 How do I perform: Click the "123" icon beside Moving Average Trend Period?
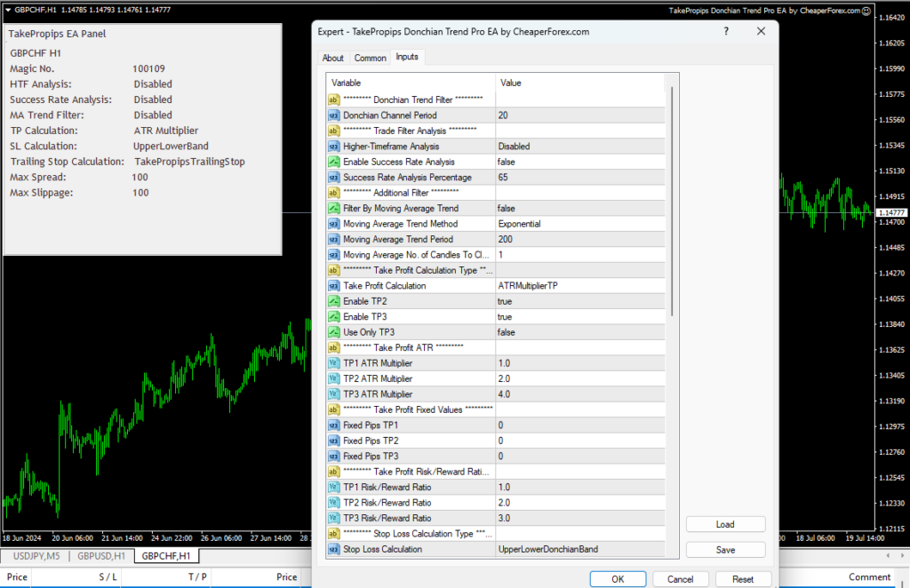click(333, 239)
